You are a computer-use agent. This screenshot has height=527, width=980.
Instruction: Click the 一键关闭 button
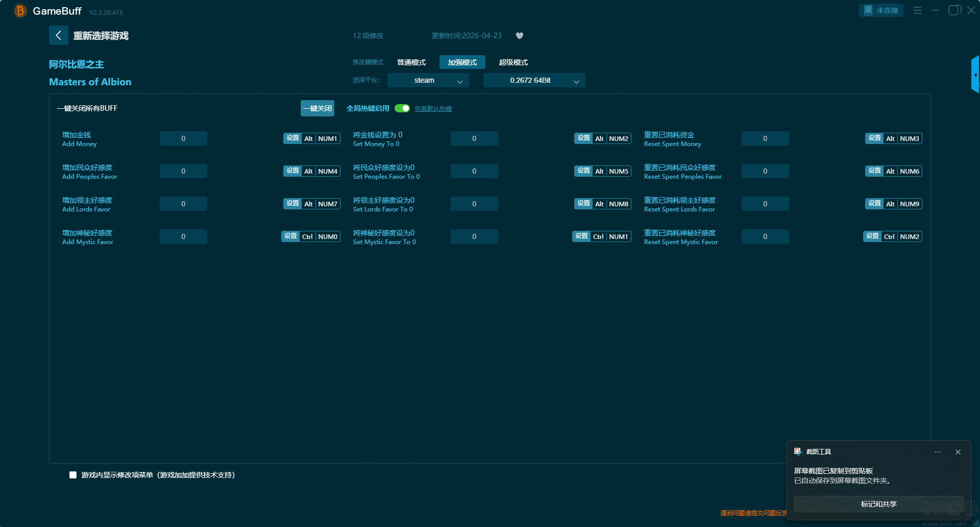click(x=317, y=108)
